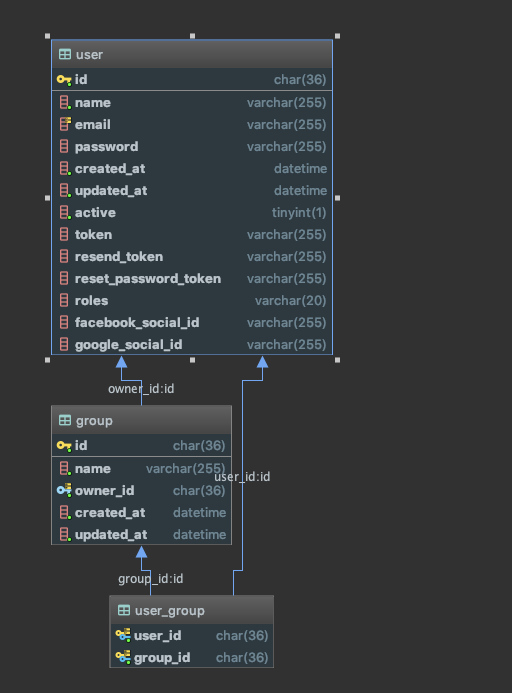Select the roles column name

(x=92, y=301)
